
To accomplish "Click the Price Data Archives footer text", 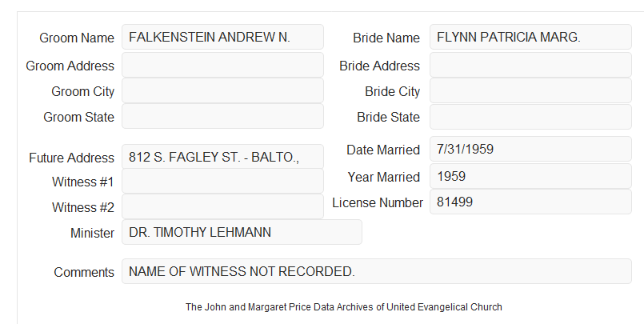I will coord(344,306).
